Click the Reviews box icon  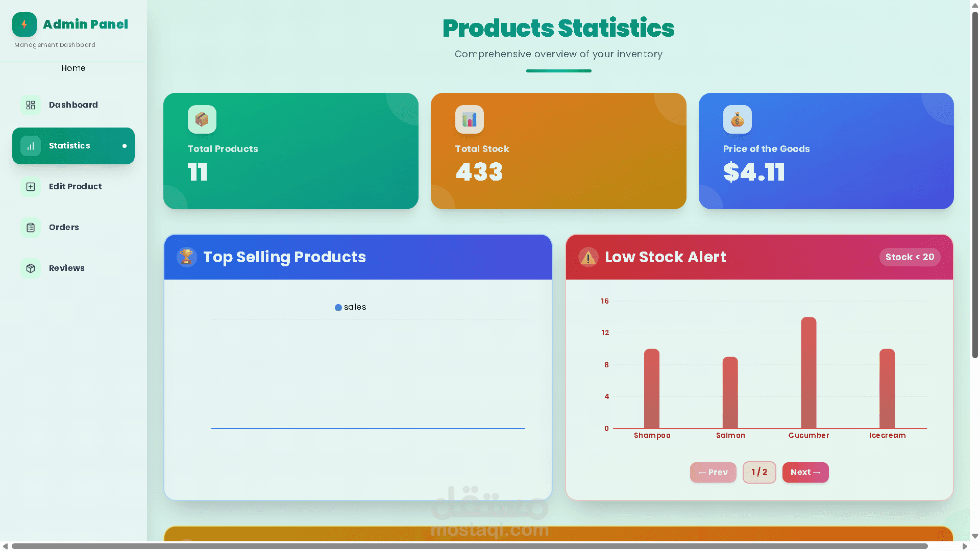click(x=31, y=268)
